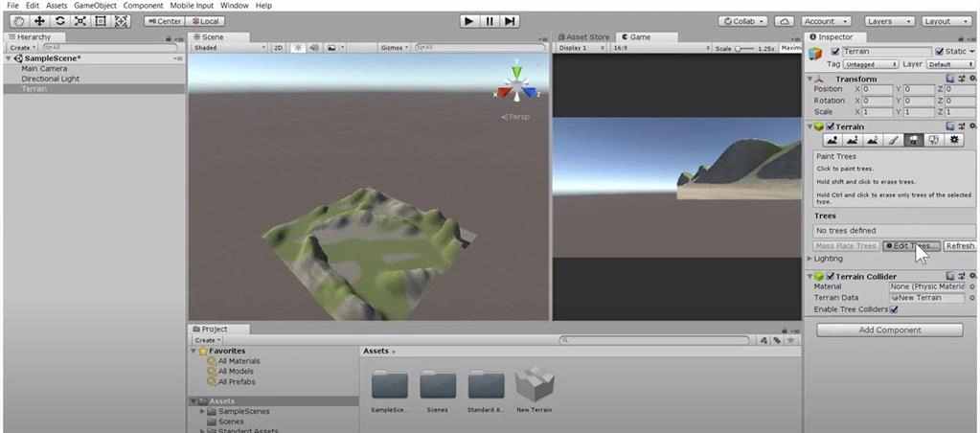Open the Window menu
980x433 pixels.
coord(235,5)
